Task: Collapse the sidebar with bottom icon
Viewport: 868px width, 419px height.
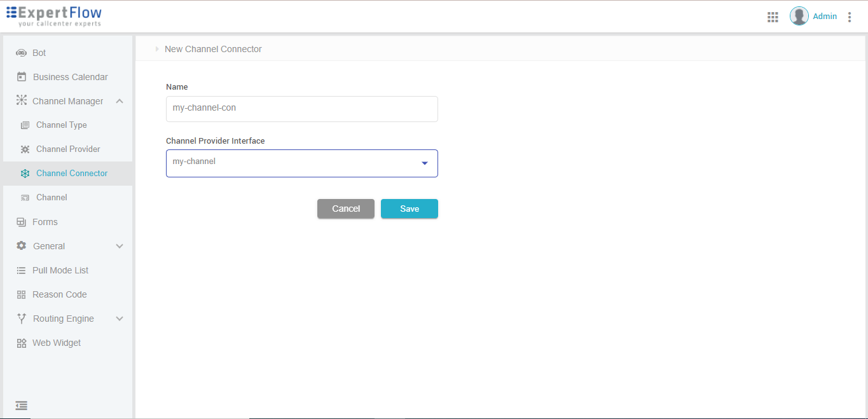Action: click(21, 406)
